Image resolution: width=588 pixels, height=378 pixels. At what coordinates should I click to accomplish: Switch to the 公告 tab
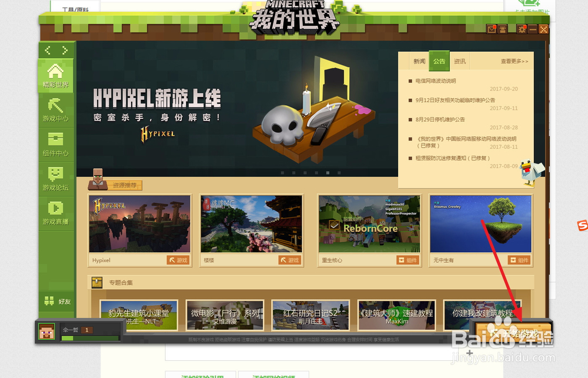coord(439,61)
